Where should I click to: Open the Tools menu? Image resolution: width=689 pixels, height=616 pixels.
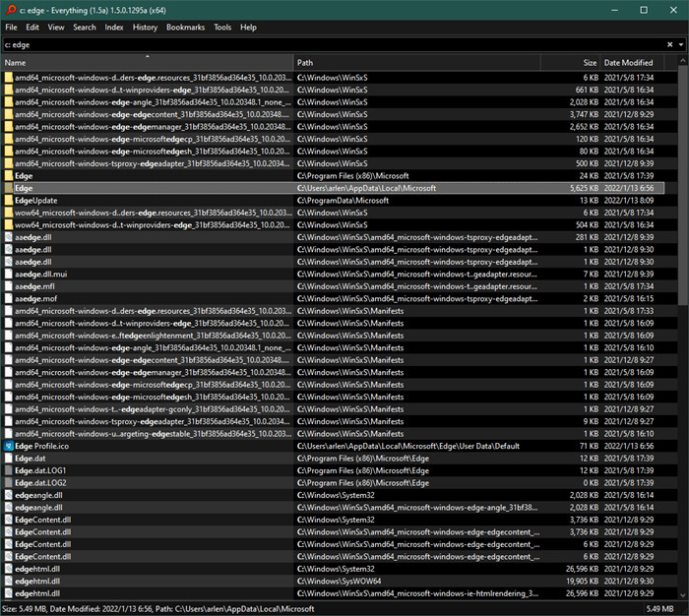click(x=222, y=28)
